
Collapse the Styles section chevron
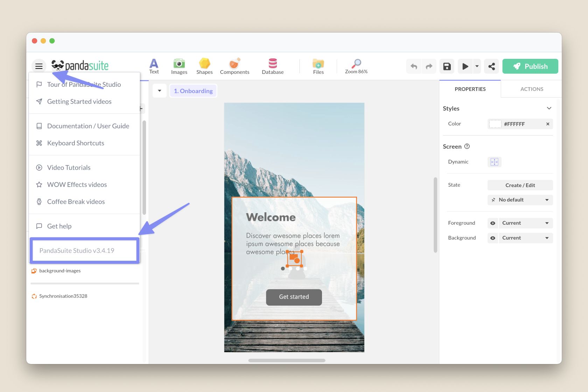[x=549, y=108]
